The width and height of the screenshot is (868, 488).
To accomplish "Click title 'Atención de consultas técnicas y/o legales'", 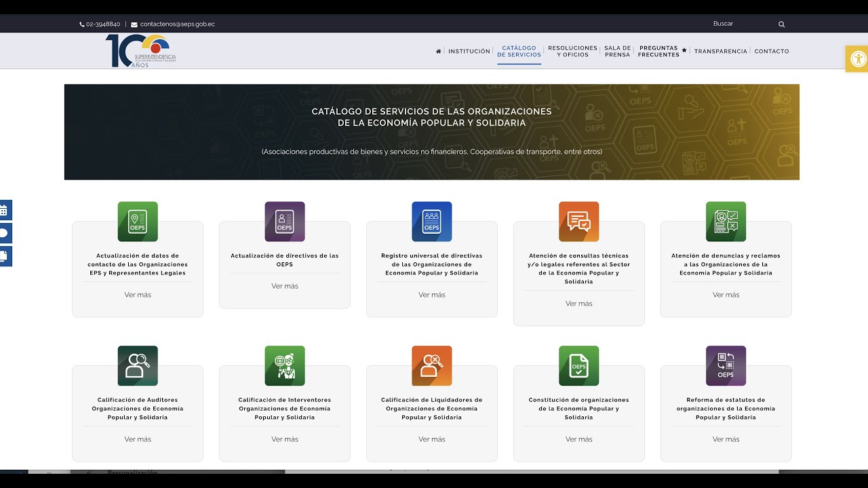I will coord(579,268).
